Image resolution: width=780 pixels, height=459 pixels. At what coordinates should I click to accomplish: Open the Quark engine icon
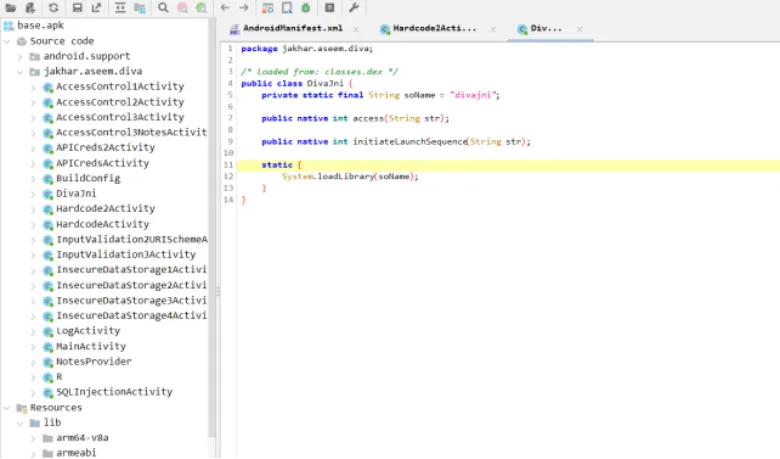point(287,8)
